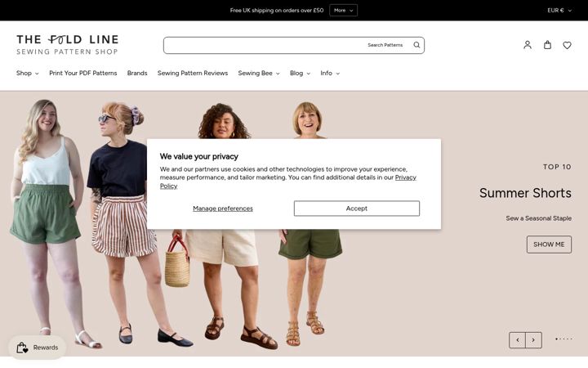Go to next slide arrow
The height and width of the screenshot is (368, 588).
(x=533, y=340)
